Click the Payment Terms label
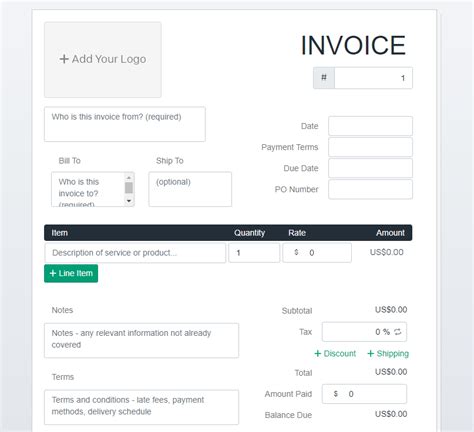This screenshot has width=474, height=432. tap(290, 147)
